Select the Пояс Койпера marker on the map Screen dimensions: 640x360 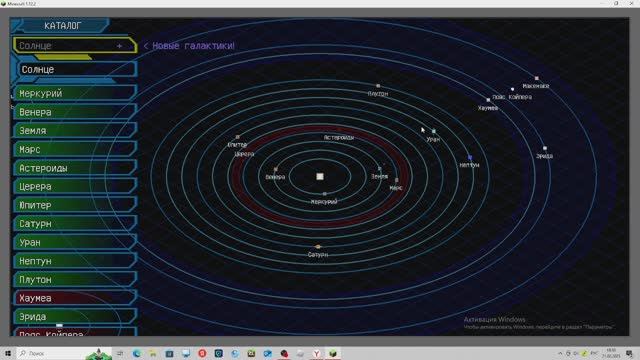512,89
